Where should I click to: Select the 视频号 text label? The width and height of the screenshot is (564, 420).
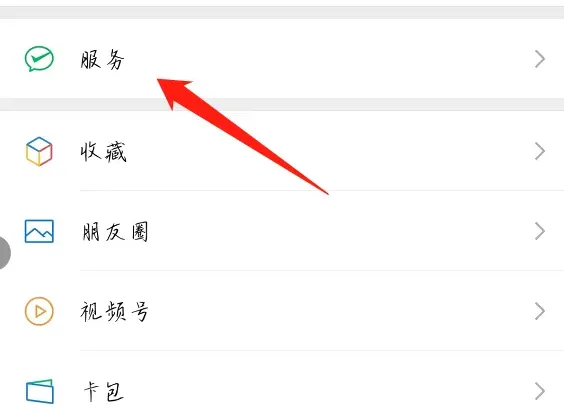[114, 311]
